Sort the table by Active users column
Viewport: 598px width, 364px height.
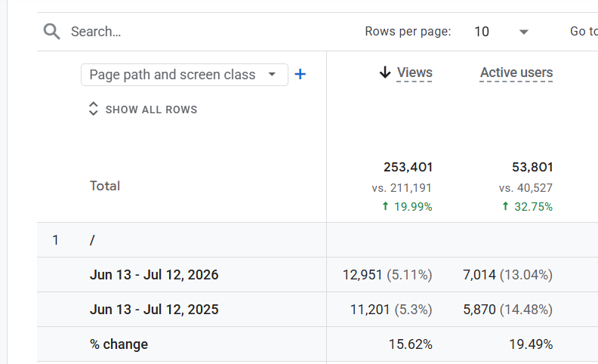(x=516, y=72)
